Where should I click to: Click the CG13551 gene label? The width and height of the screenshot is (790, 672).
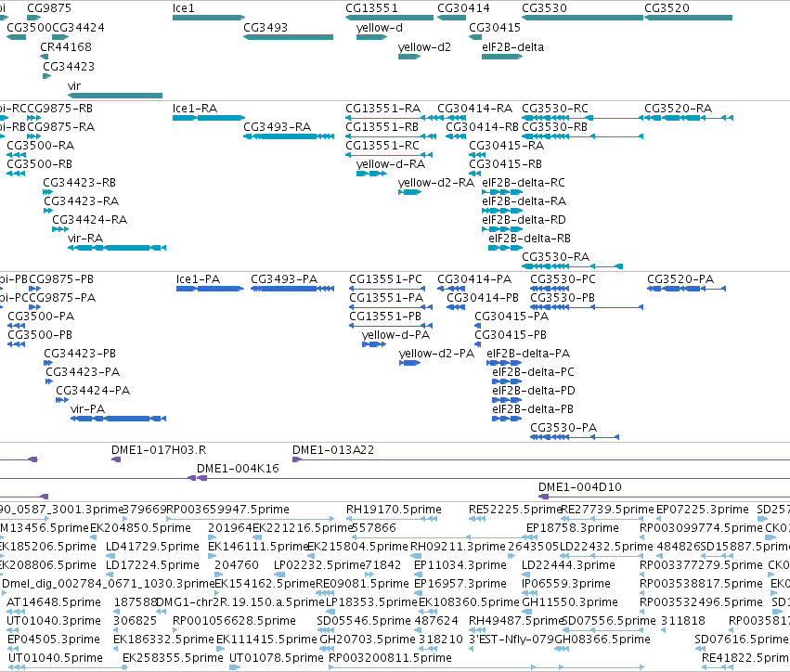[x=371, y=8]
